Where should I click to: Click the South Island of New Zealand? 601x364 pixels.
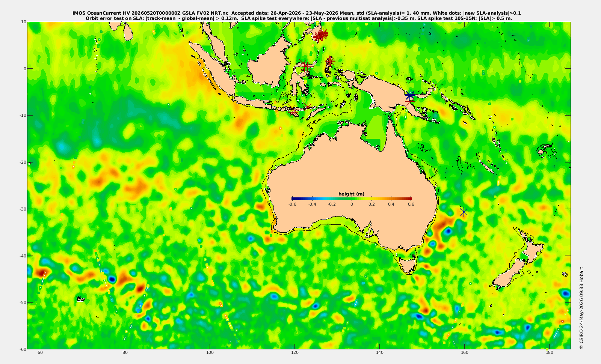pos(509,274)
